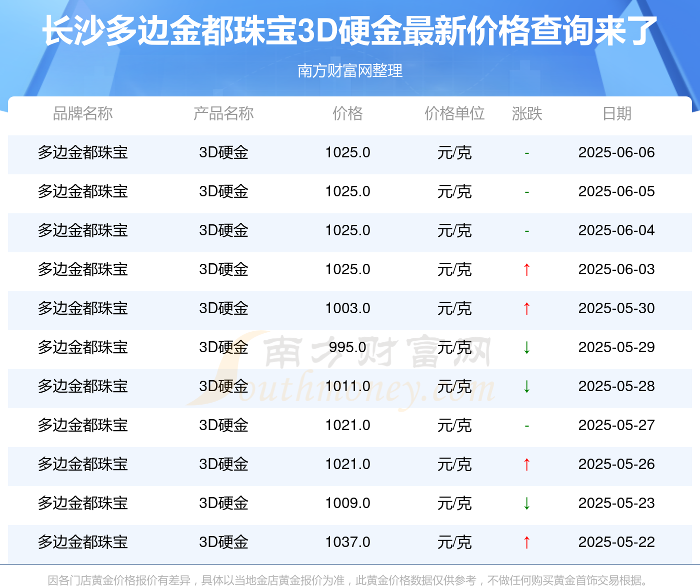Image resolution: width=700 pixels, height=588 pixels.
Task: Click the page title about 3D硬金最新价格
Action: coord(350,31)
